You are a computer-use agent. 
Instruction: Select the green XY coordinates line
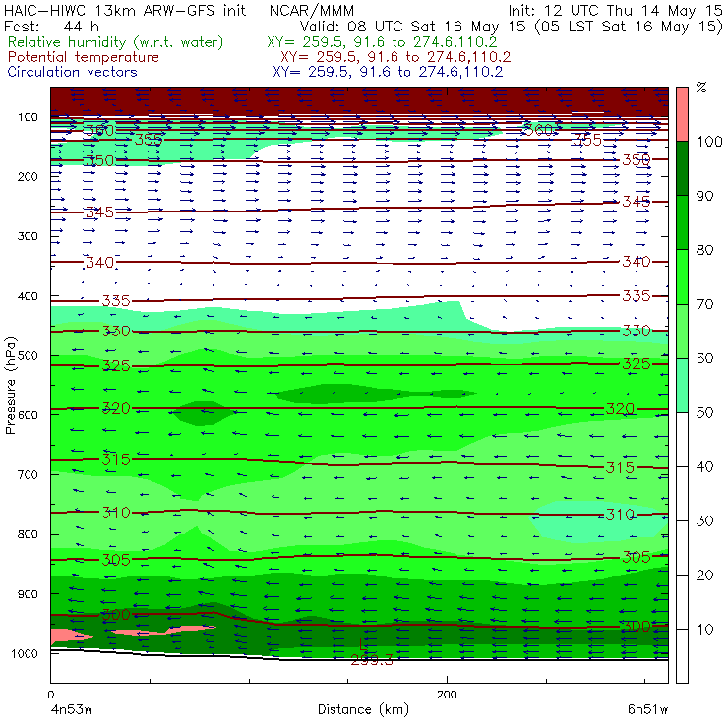(382, 42)
